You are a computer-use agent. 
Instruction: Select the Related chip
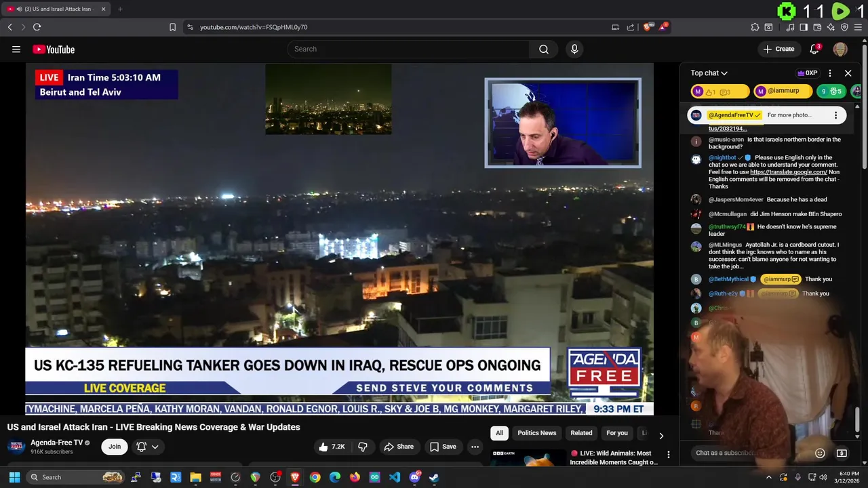pyautogui.click(x=581, y=433)
